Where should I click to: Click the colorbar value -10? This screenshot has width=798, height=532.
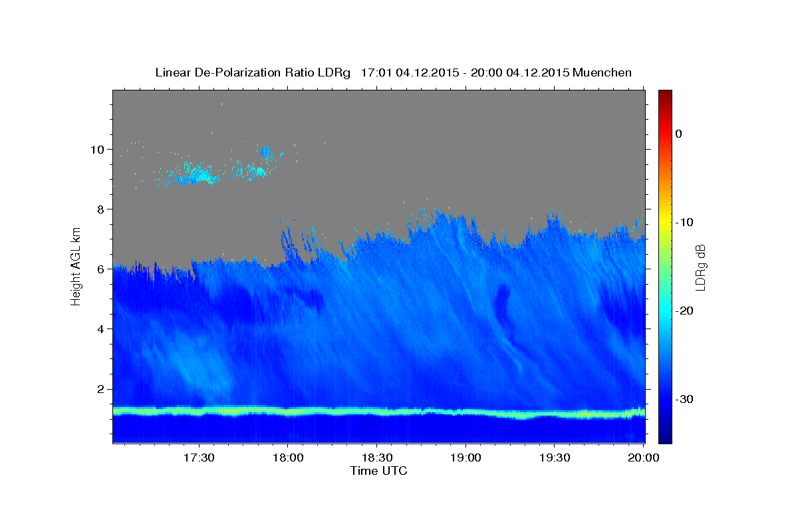point(684,222)
